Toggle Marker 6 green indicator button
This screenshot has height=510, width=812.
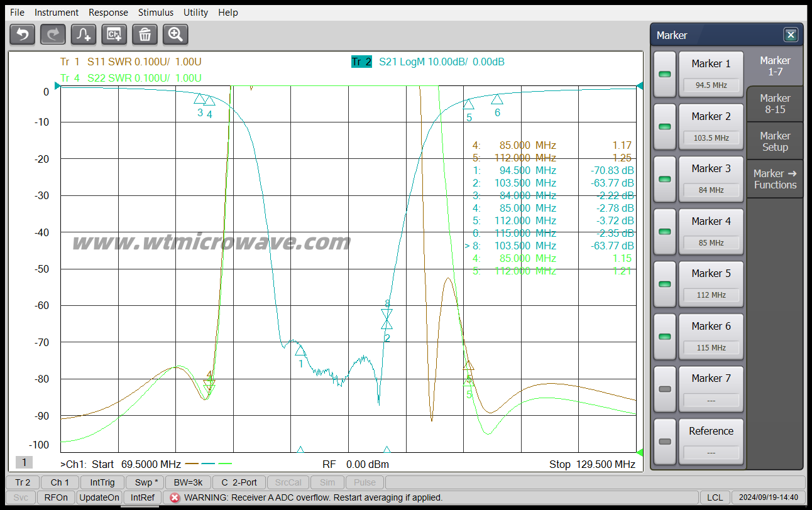(x=664, y=337)
